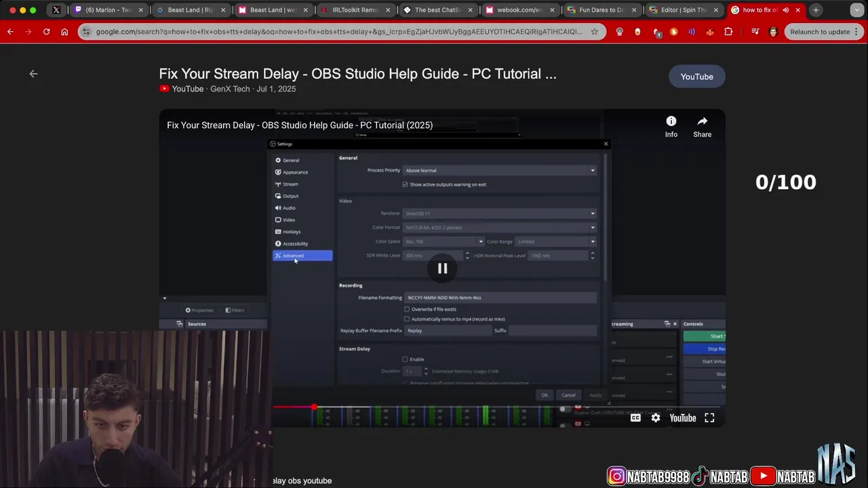Open the Color Range dropdown
This screenshot has width=868, height=488.
tap(556, 241)
